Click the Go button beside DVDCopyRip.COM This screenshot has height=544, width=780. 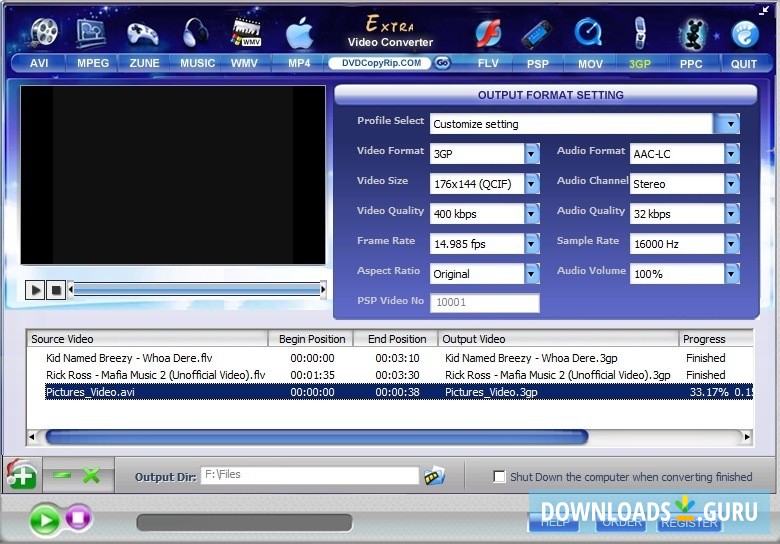point(442,63)
